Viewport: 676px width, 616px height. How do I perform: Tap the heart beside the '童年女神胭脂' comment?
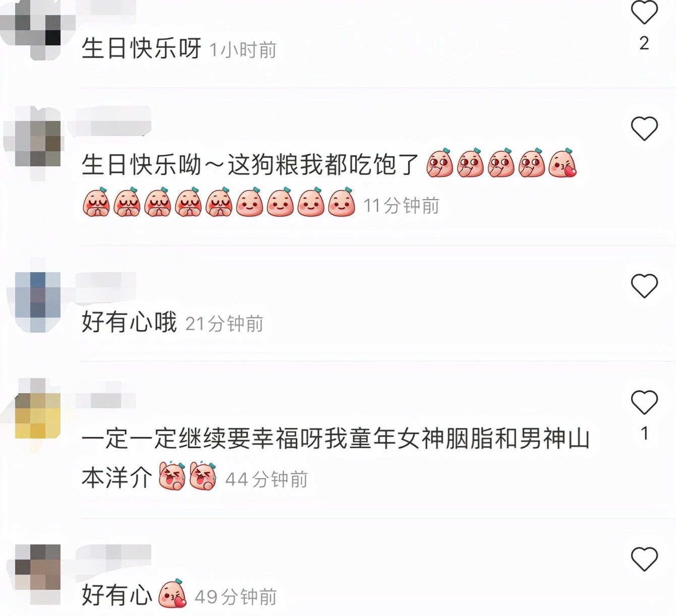(x=644, y=402)
